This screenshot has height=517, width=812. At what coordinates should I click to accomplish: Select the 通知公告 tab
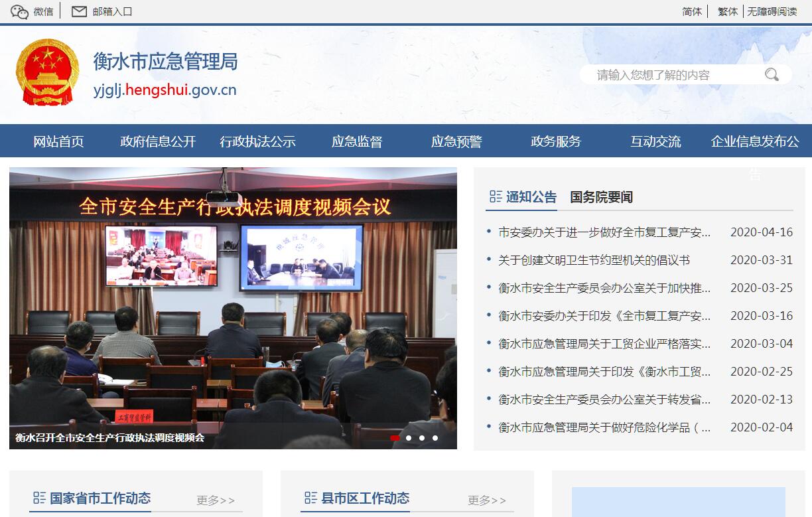tap(531, 197)
